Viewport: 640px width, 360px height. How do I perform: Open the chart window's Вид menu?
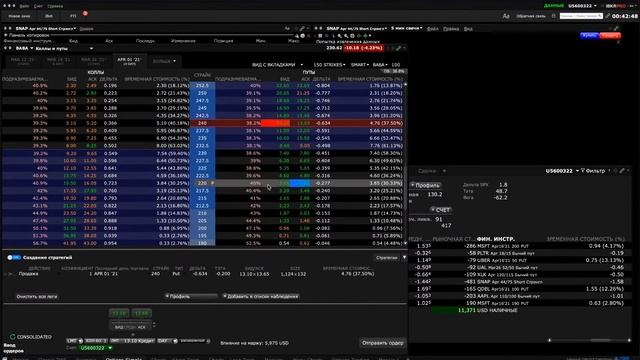[468, 29]
